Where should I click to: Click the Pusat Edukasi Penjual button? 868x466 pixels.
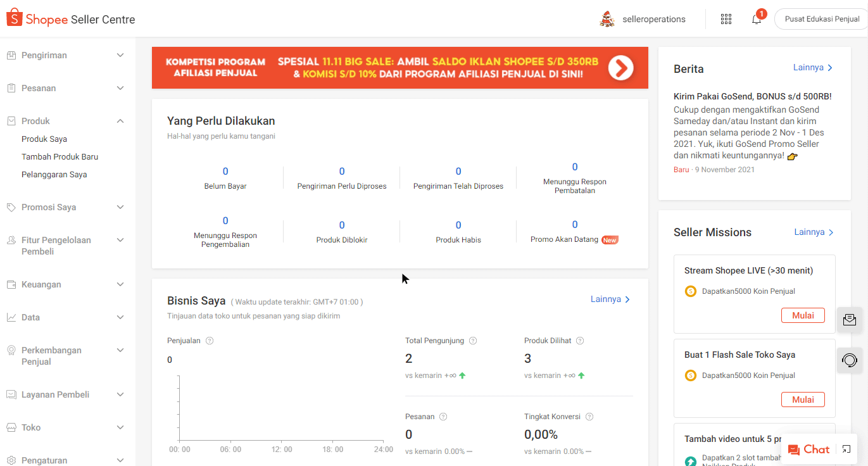822,19
